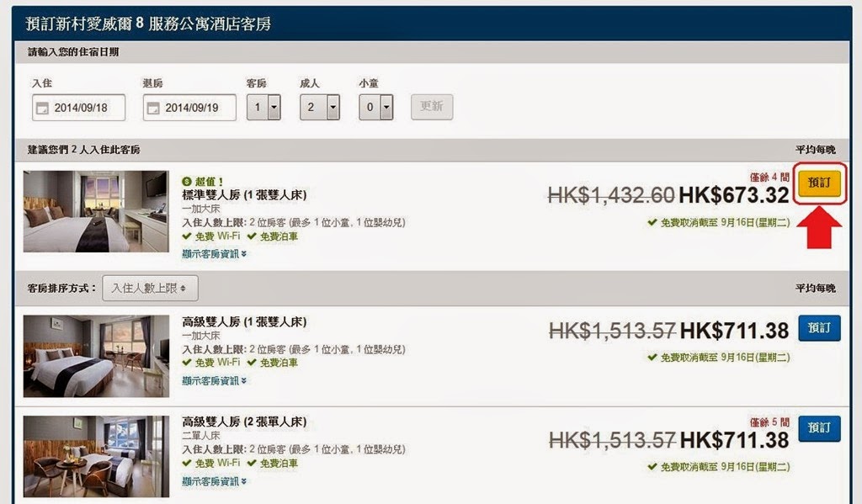Viewport: 862px width, 504px height.
Task: Open the 入住人數上限 room sorting dropdown
Action: tap(150, 288)
